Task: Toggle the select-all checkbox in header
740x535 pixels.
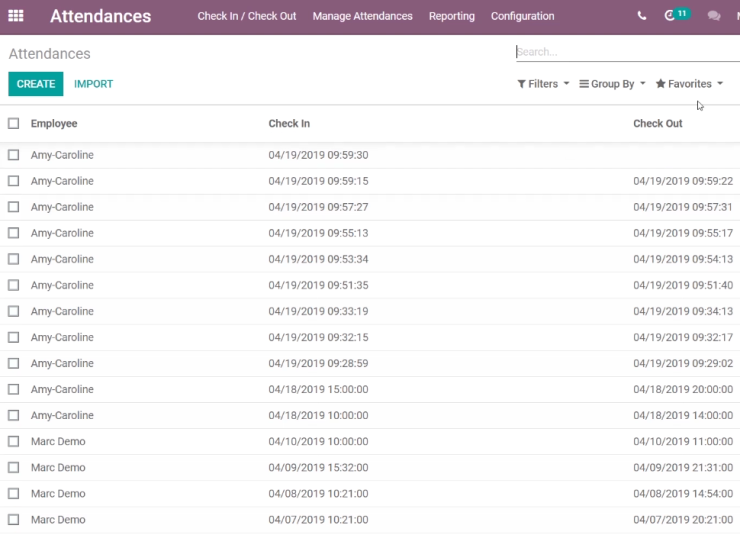Action: coord(13,124)
